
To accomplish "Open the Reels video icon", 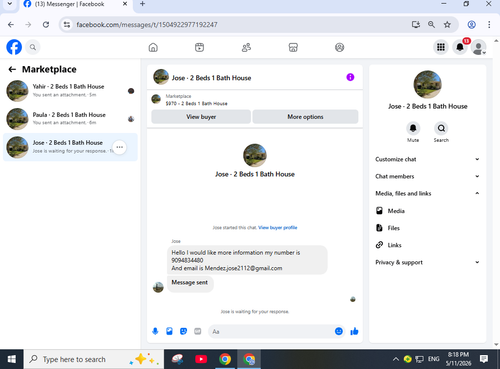I will pyautogui.click(x=199, y=47).
